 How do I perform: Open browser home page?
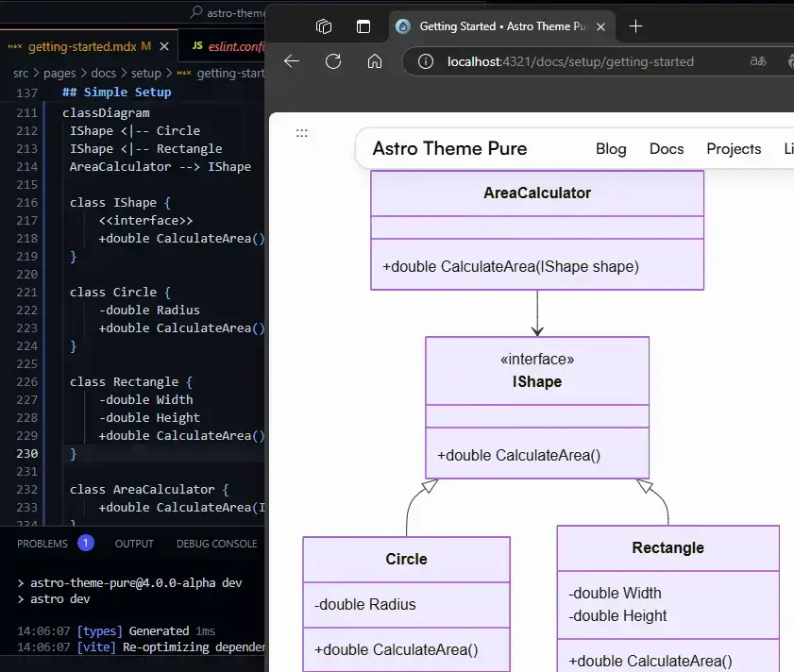click(x=375, y=61)
